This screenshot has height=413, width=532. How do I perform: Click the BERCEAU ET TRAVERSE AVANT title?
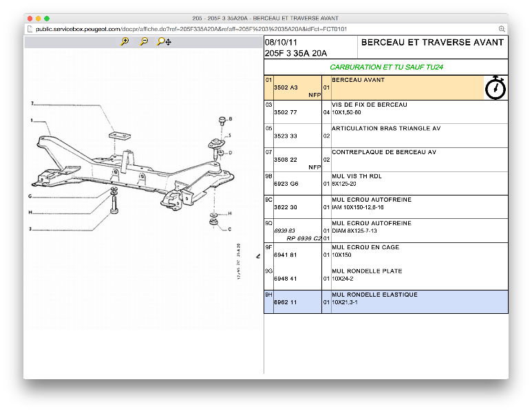click(432, 43)
